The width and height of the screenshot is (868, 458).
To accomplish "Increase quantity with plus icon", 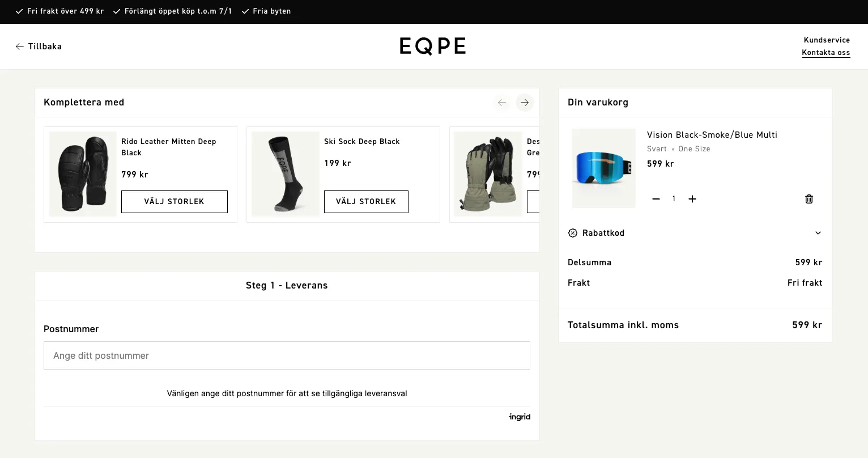I will [x=692, y=199].
